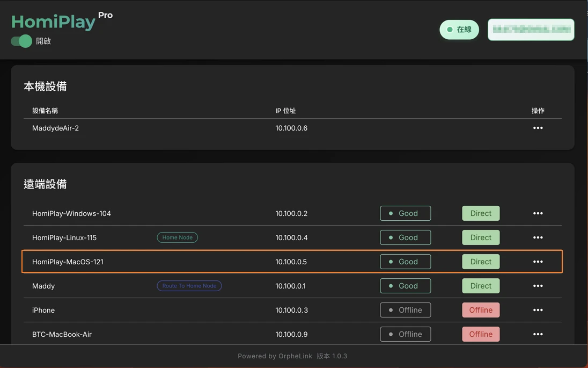Open three-dot menu for HomiPlay-Windows-104
588x368 pixels.
(x=538, y=213)
